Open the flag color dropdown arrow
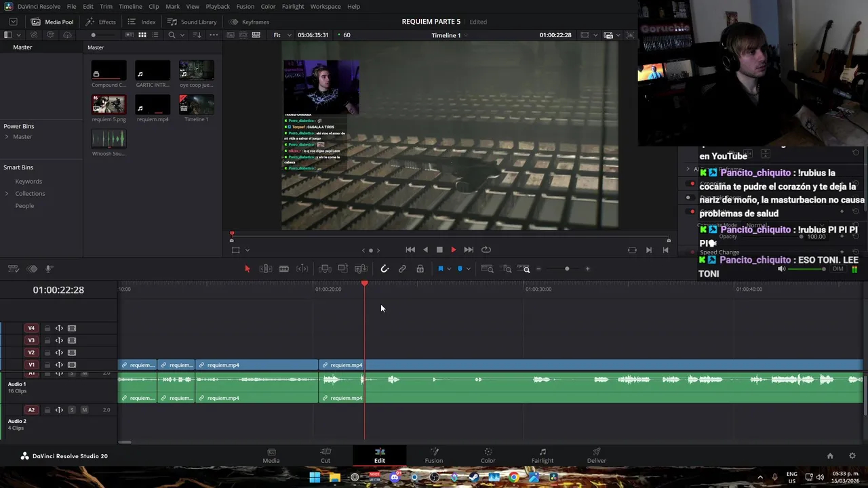This screenshot has width=868, height=488. tap(449, 269)
